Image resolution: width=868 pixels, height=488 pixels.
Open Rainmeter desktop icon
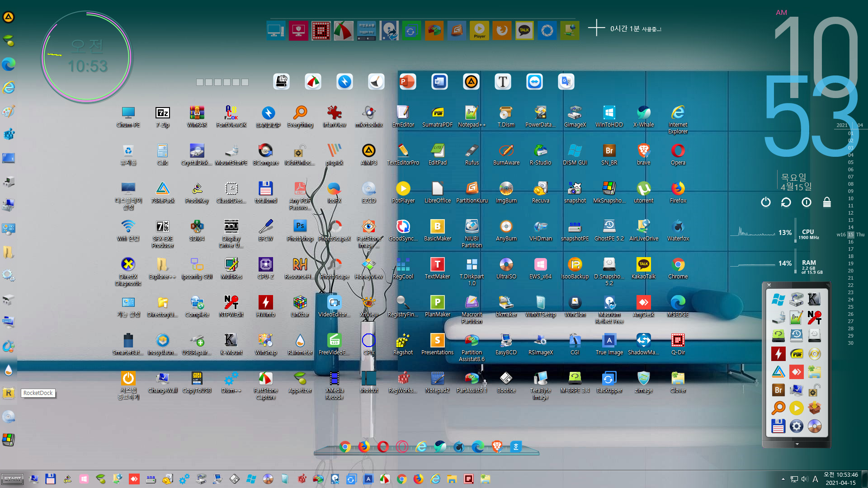[x=300, y=344]
